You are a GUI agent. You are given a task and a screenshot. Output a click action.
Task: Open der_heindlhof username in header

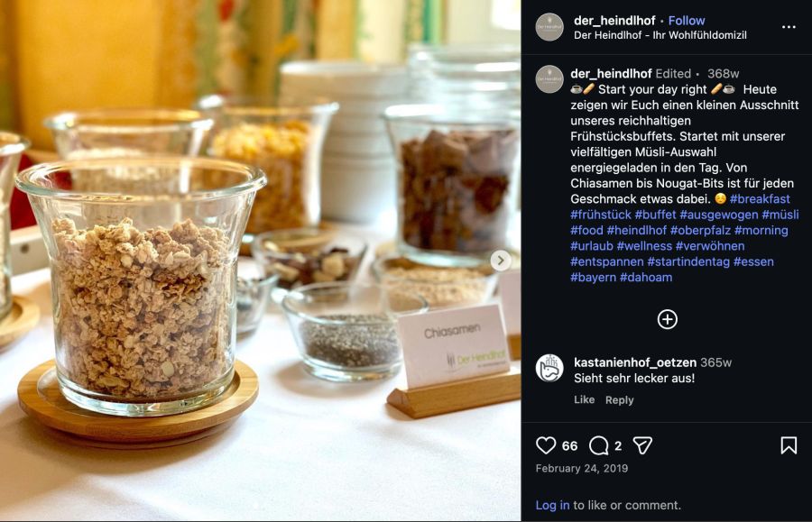614,21
